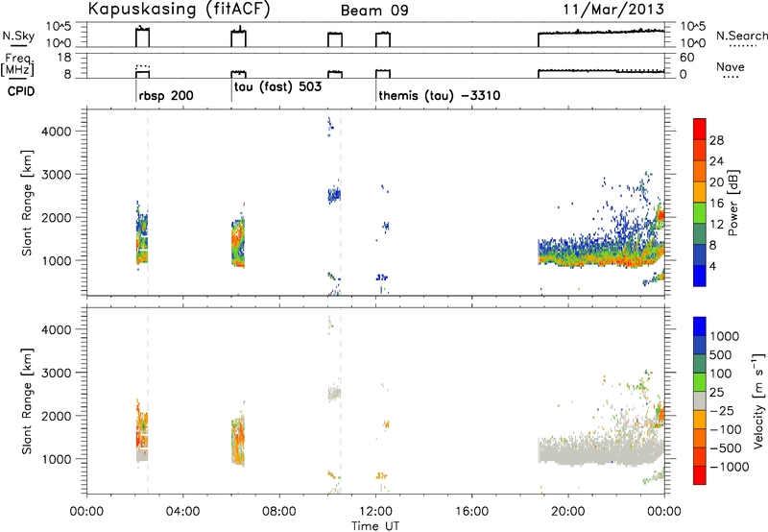Click the blue power scatter at 2500 km

point(334,195)
